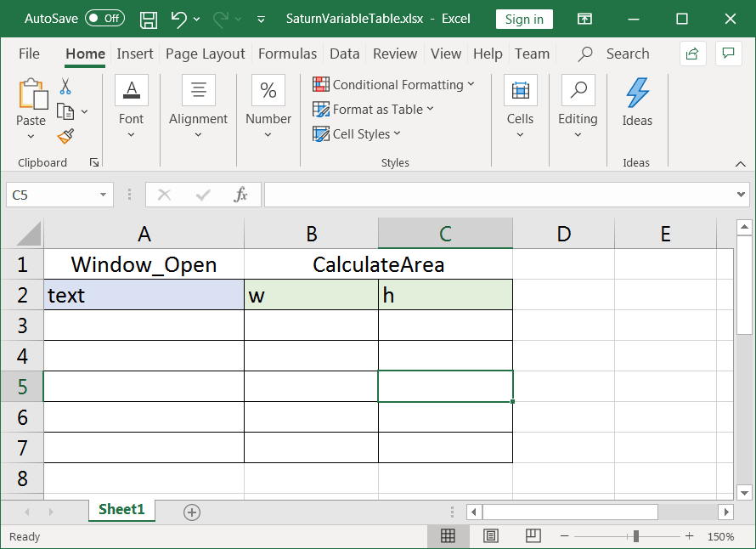Open the Help tab
Image resolution: width=756 pixels, height=549 pixels.
pos(488,54)
